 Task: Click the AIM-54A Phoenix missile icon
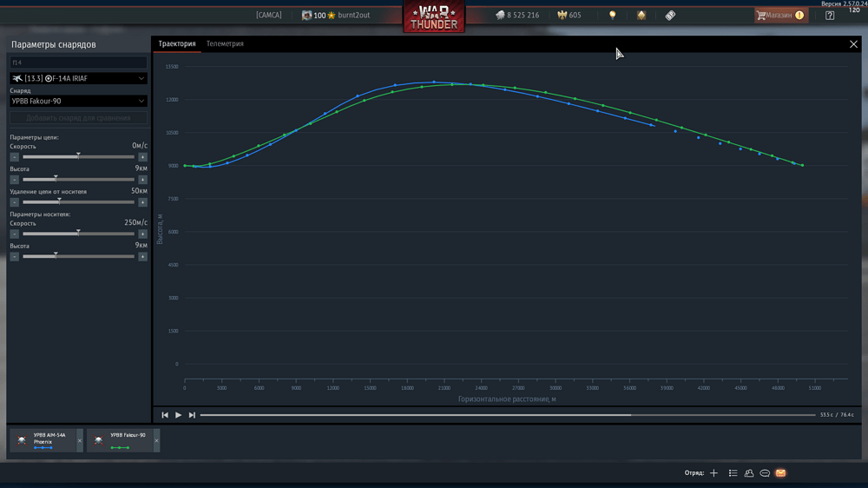[22, 440]
